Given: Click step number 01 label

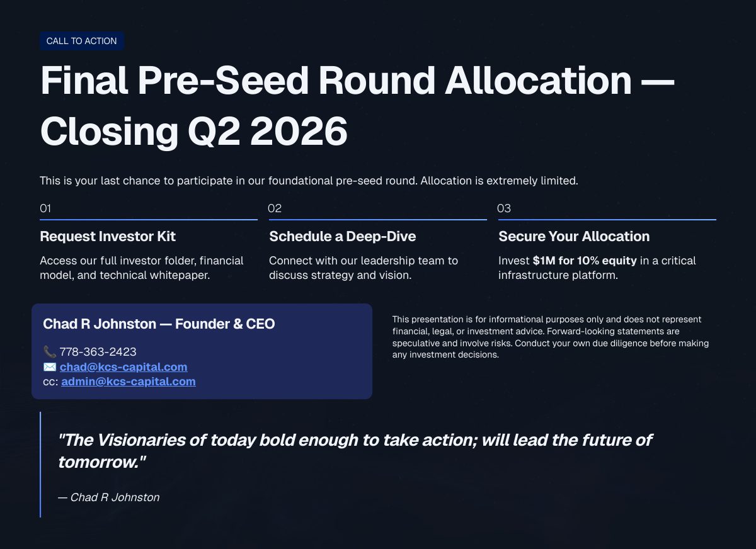Looking at the screenshot, I should coord(45,208).
